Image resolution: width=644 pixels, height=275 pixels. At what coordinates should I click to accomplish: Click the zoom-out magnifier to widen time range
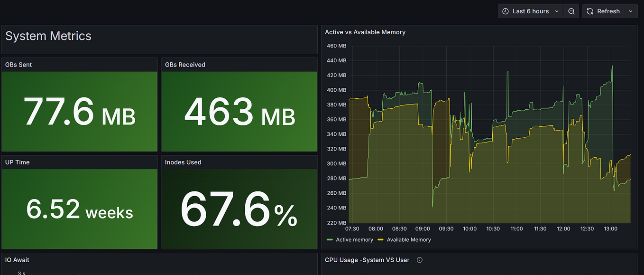point(571,11)
